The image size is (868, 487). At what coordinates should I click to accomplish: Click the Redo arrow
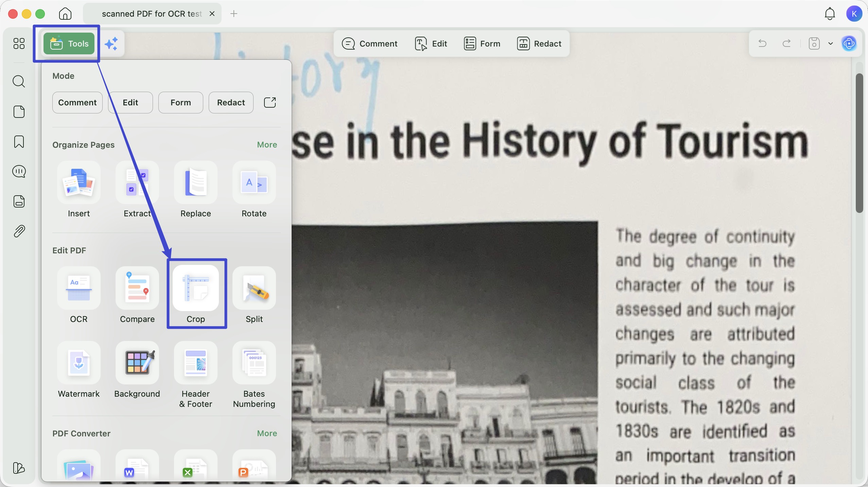787,43
